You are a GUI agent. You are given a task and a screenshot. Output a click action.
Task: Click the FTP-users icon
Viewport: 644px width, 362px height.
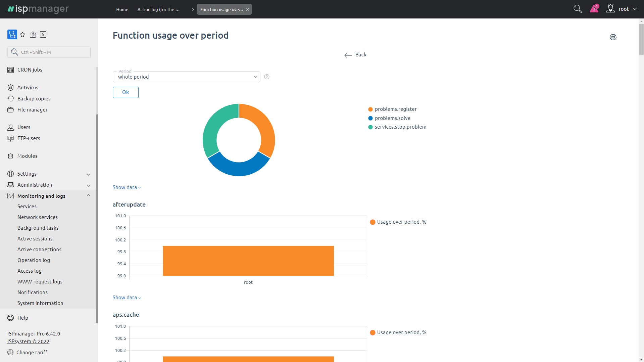[x=11, y=138]
